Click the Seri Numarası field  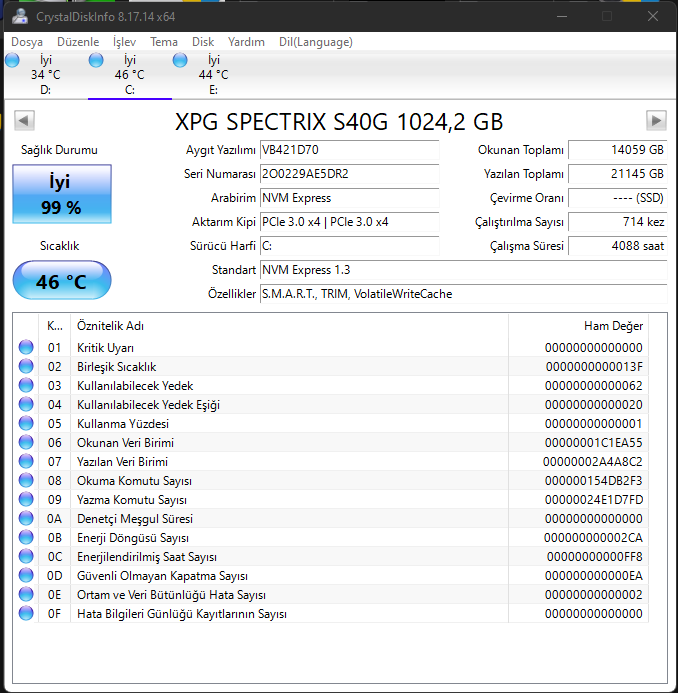click(350, 174)
